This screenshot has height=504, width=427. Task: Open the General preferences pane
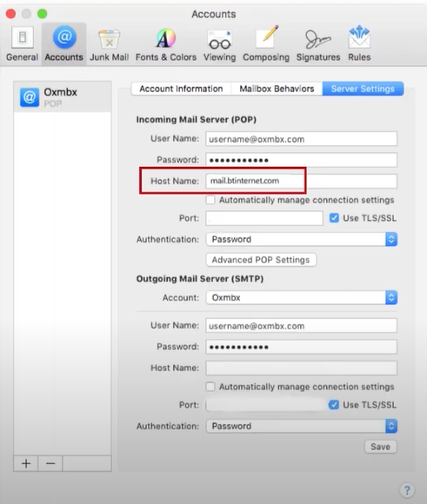pos(22,44)
